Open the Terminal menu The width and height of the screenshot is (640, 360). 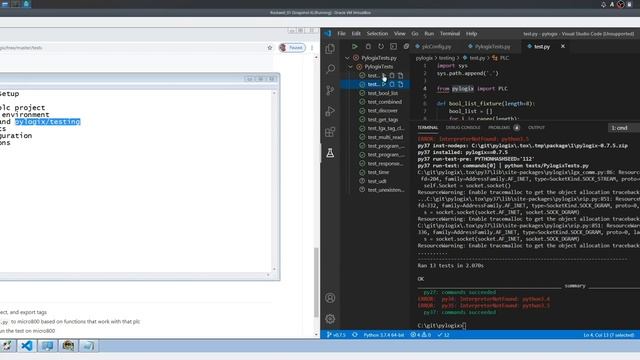click(x=450, y=33)
